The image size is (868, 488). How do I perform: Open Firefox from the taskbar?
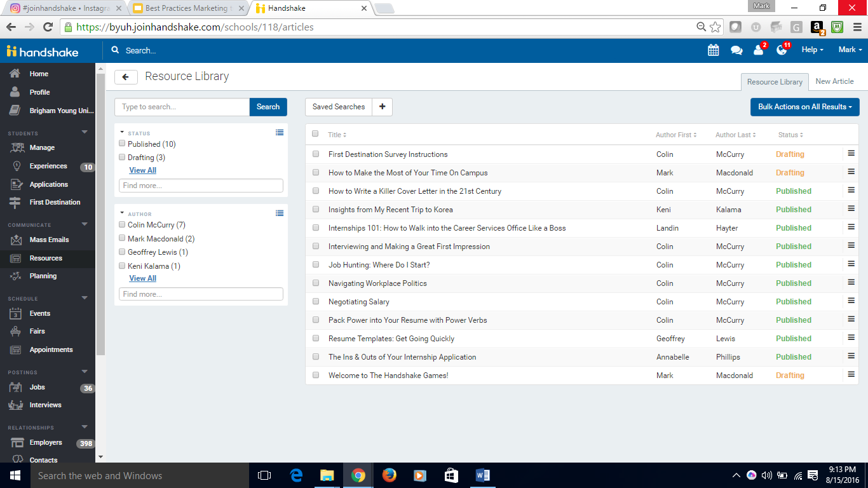(x=390, y=475)
